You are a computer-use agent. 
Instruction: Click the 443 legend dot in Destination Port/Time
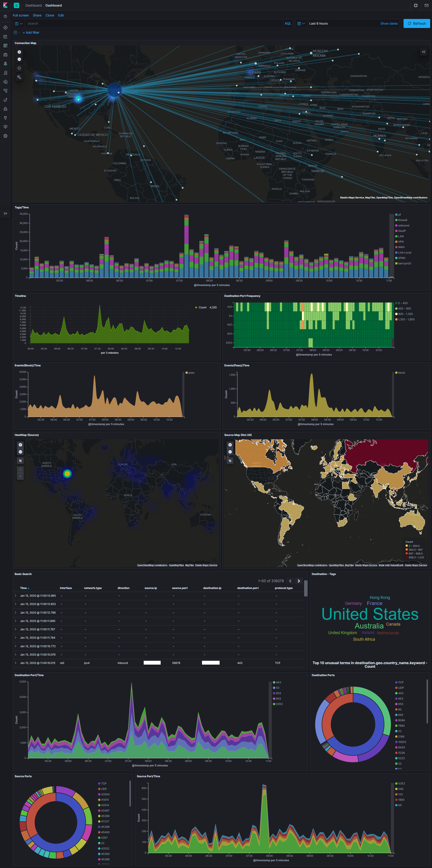274,682
